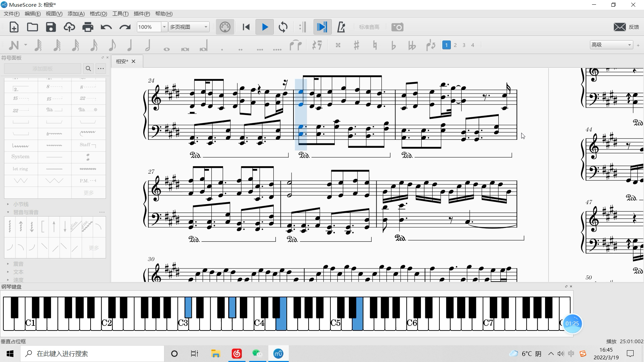Add an augmentation dot
The height and width of the screenshot is (362, 644).
[222, 49]
